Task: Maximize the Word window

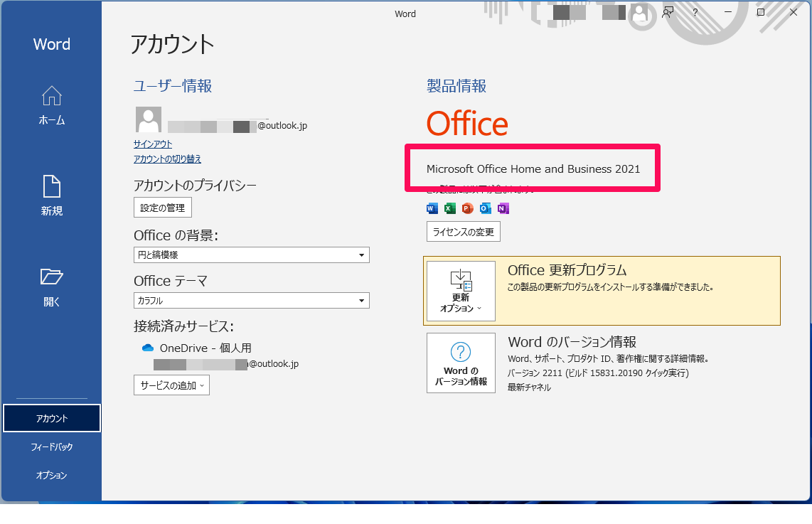Action: 761,12
